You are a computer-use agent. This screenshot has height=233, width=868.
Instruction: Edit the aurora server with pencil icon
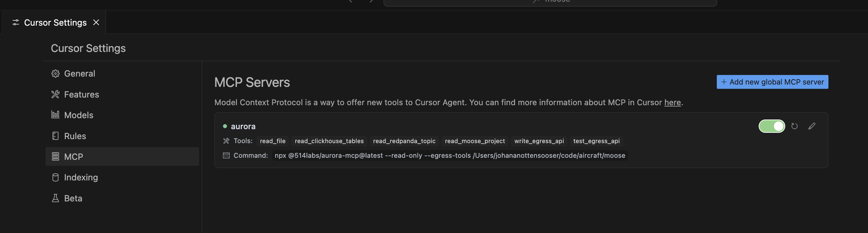(x=812, y=126)
